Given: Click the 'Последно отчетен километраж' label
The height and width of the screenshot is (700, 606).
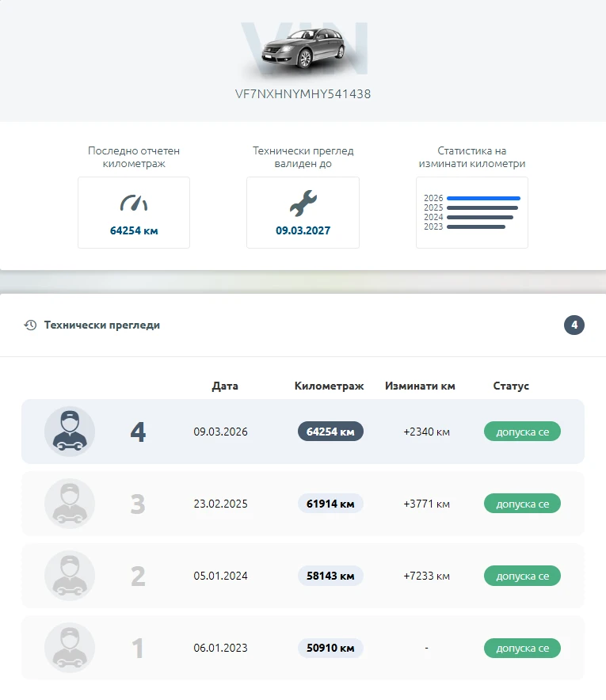Looking at the screenshot, I should pyautogui.click(x=134, y=157).
